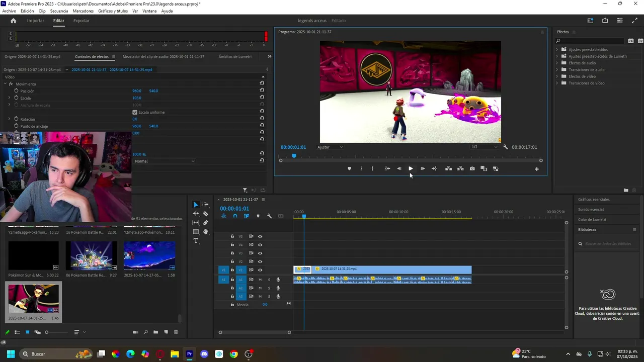The width and height of the screenshot is (644, 362).
Task: Create a new bin in Project panel
Action: point(156,332)
